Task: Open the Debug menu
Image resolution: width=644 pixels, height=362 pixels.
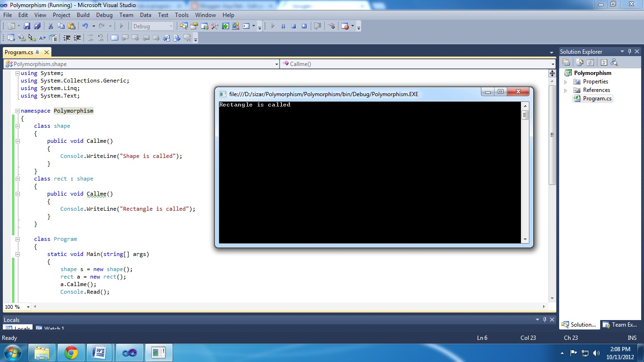Action: 104,15
